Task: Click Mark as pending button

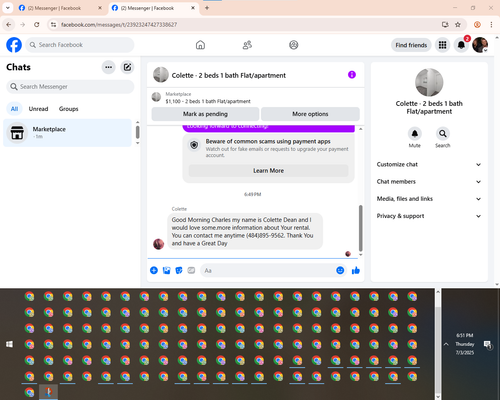Action: tap(205, 114)
